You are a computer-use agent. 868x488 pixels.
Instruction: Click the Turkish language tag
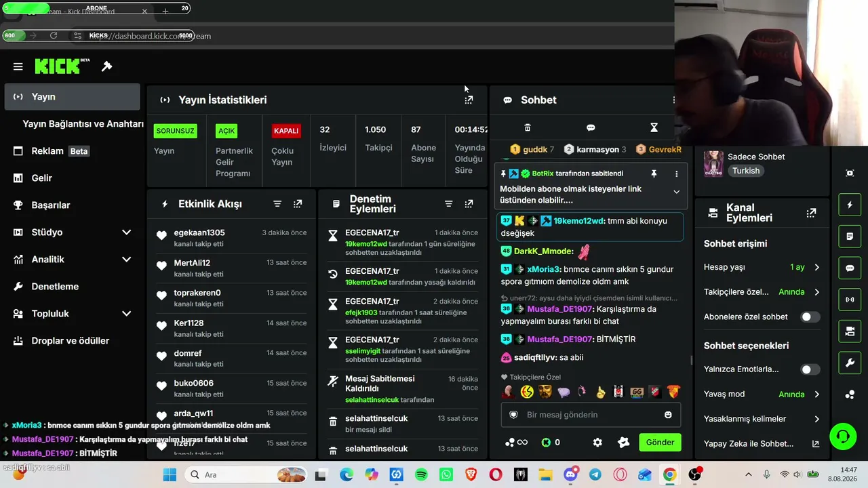tap(746, 171)
